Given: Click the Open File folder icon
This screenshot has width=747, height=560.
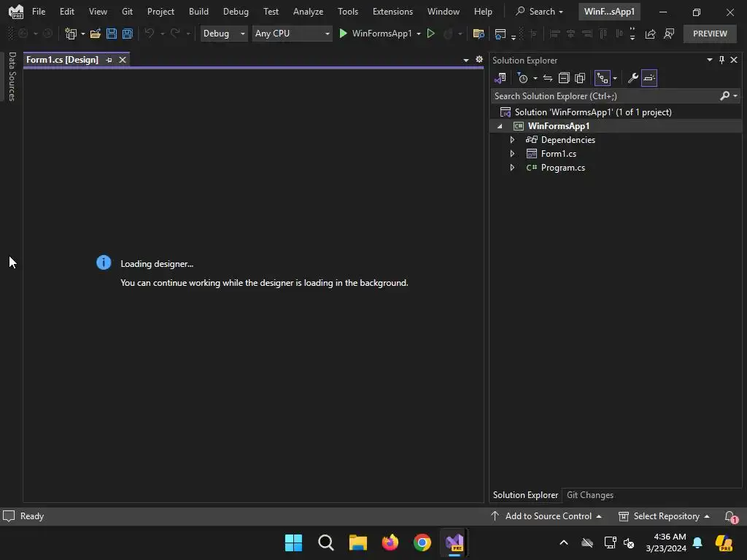Looking at the screenshot, I should pyautogui.click(x=96, y=34).
